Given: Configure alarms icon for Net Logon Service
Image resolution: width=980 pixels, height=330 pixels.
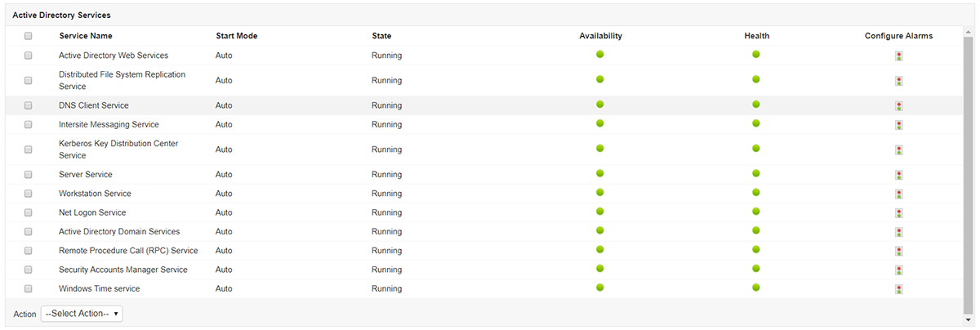Looking at the screenshot, I should (x=898, y=213).
